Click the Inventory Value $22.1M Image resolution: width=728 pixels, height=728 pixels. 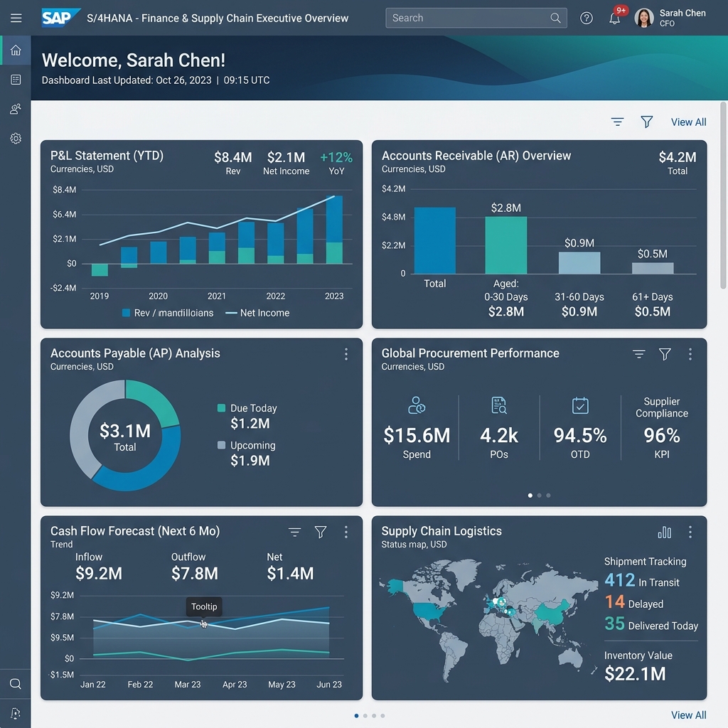point(635,674)
